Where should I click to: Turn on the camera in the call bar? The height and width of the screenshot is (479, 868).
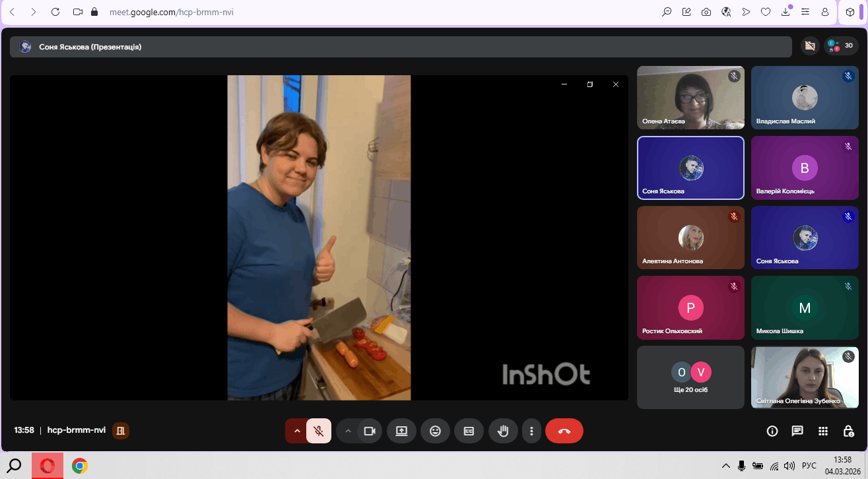coord(370,431)
